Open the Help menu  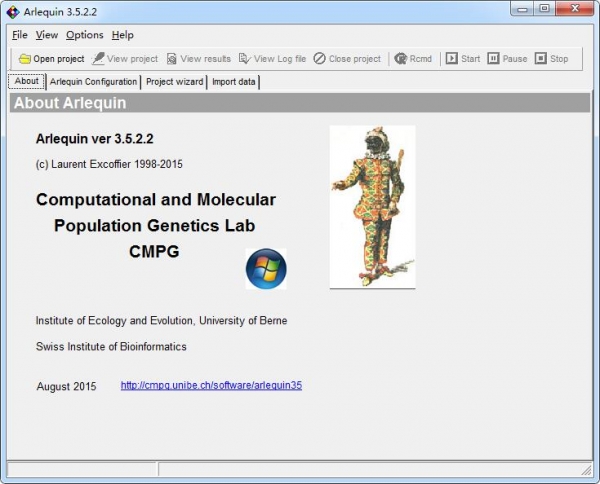pos(122,35)
